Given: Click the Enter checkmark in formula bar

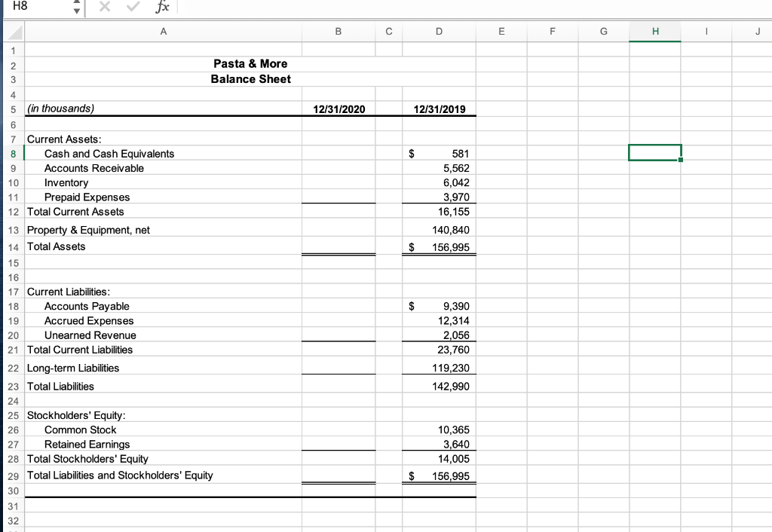Looking at the screenshot, I should click(133, 6).
